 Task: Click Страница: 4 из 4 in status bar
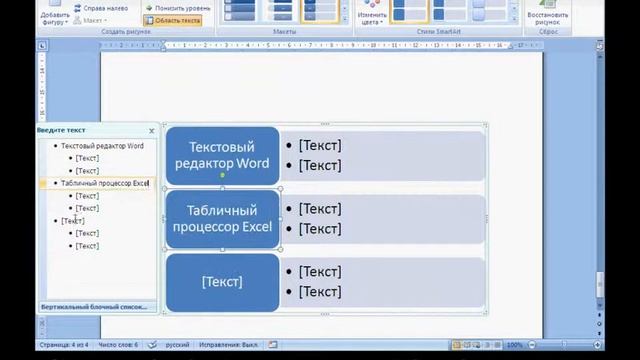click(64, 345)
